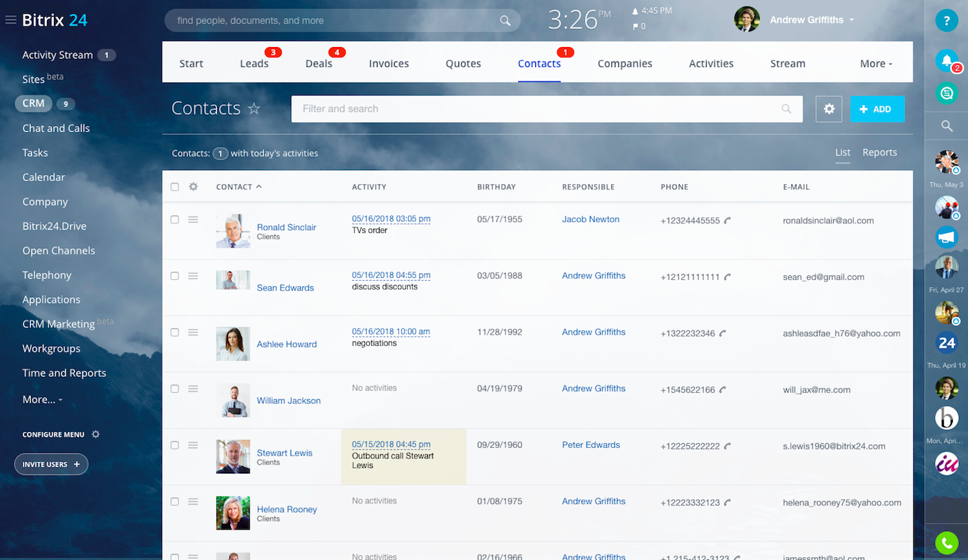Open Stewart Lewis contact link
968x560 pixels.
click(x=284, y=453)
